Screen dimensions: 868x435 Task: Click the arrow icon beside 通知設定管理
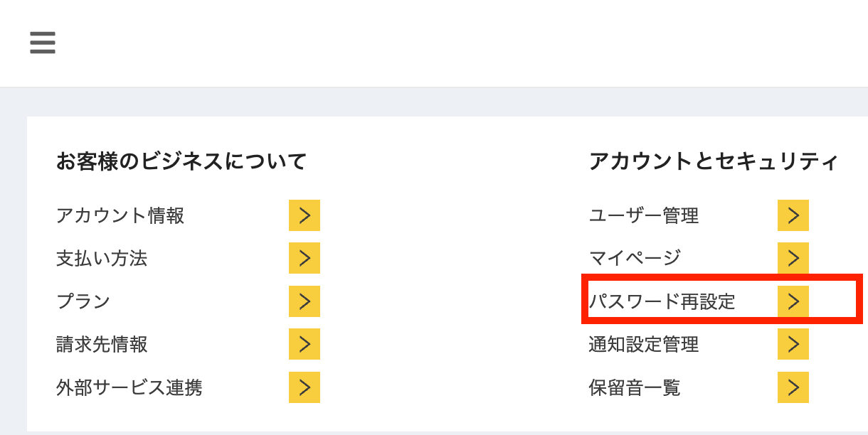(793, 345)
